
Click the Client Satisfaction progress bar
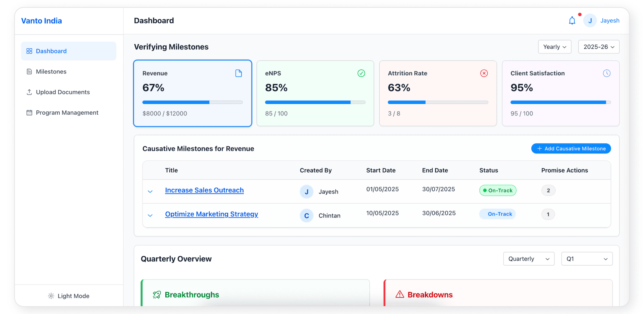click(x=561, y=102)
